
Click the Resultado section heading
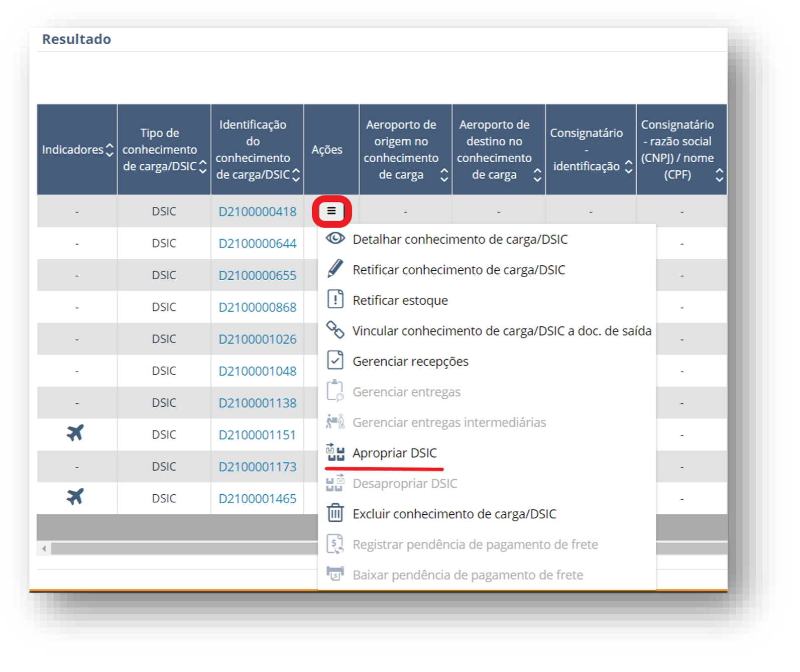pyautogui.click(x=76, y=39)
